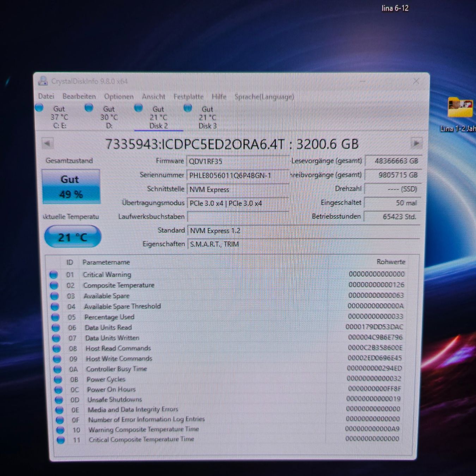This screenshot has width=476, height=476.
Task: Click the 21 °C temperature button
Action: click(x=73, y=237)
